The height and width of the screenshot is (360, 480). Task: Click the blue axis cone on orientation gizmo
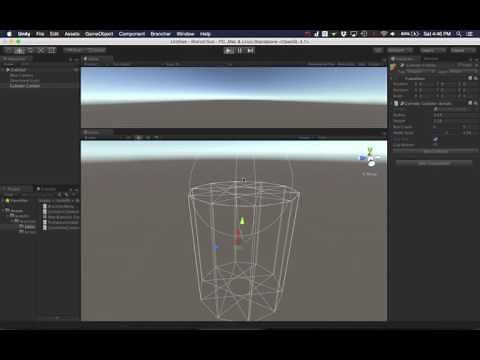pyautogui.click(x=363, y=158)
